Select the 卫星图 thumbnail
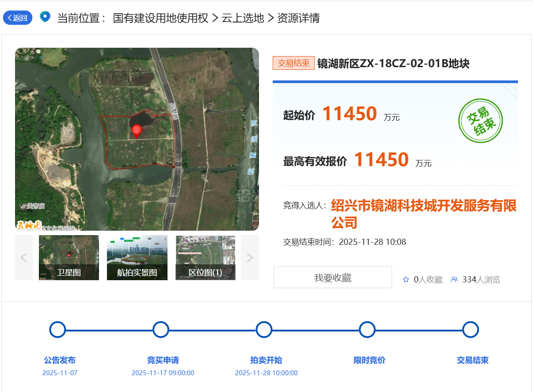This screenshot has height=392, width=533. (x=69, y=258)
